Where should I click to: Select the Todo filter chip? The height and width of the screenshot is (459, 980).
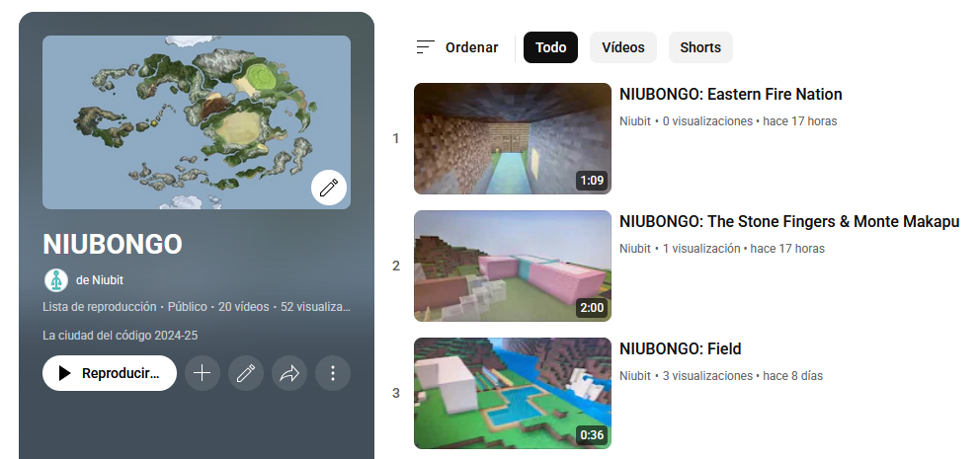550,47
